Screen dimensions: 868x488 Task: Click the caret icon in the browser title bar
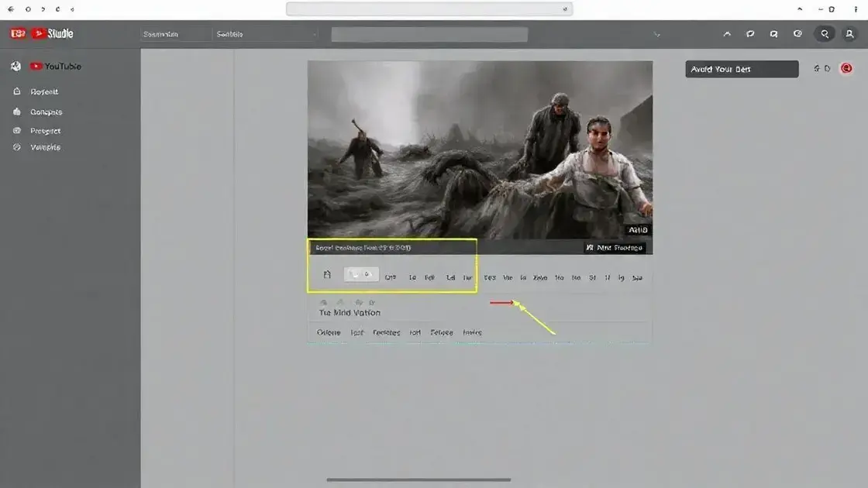799,9
